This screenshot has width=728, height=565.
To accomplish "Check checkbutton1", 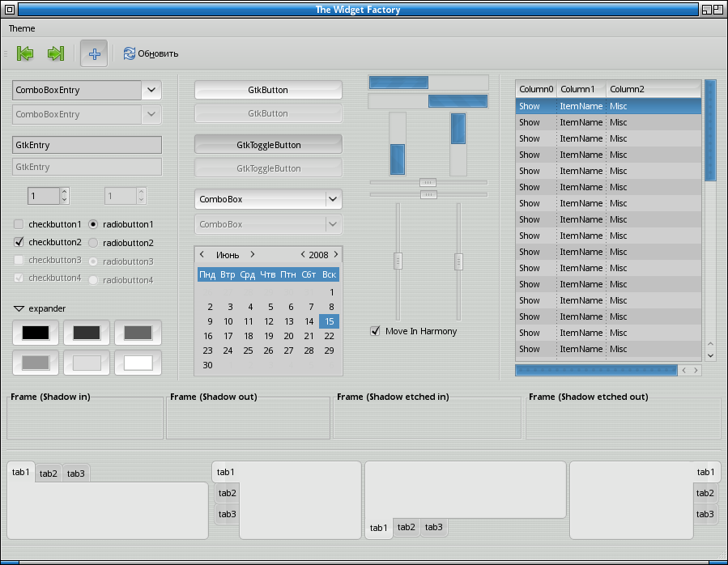I will [x=19, y=224].
